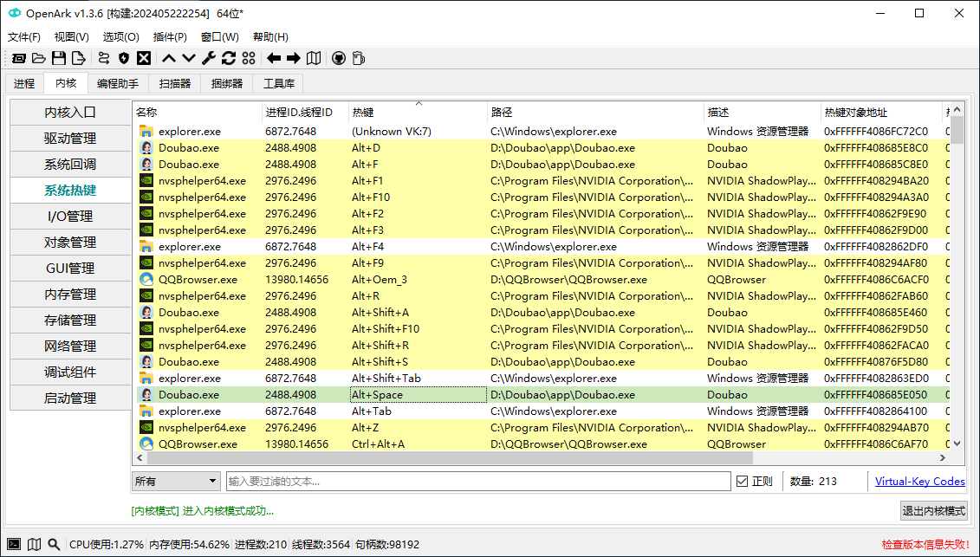Open the 插件(P) menu

tap(169, 37)
